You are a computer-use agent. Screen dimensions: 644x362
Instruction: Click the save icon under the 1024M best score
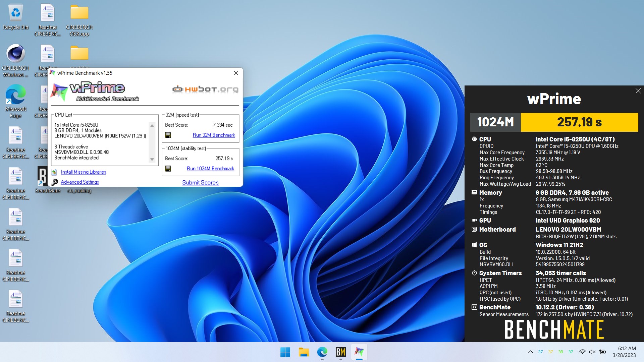(x=168, y=169)
